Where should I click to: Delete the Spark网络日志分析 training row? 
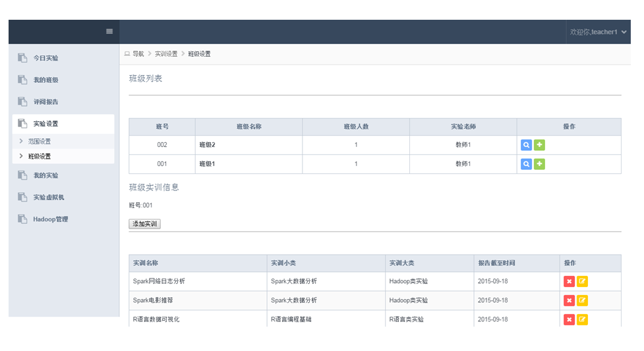pyautogui.click(x=569, y=282)
